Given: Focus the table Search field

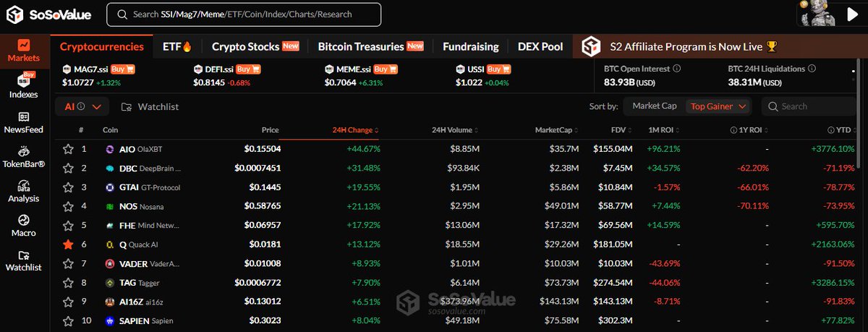Looking at the screenshot, I should [808, 106].
